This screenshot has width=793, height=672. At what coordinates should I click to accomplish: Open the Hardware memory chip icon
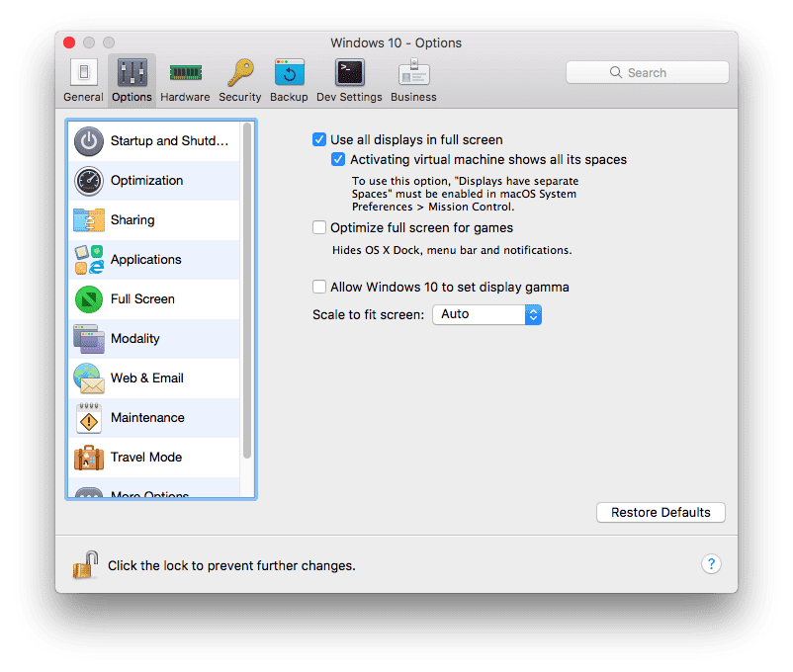[x=185, y=73]
